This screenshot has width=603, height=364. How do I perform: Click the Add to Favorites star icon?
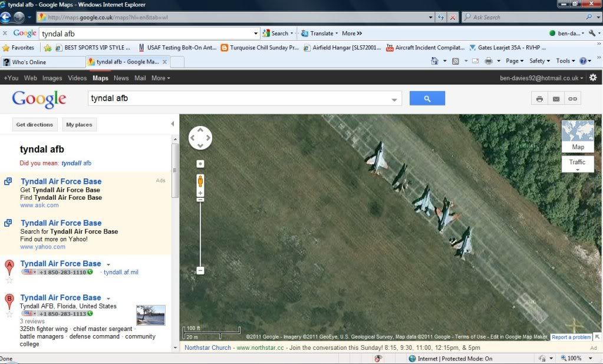(48, 48)
